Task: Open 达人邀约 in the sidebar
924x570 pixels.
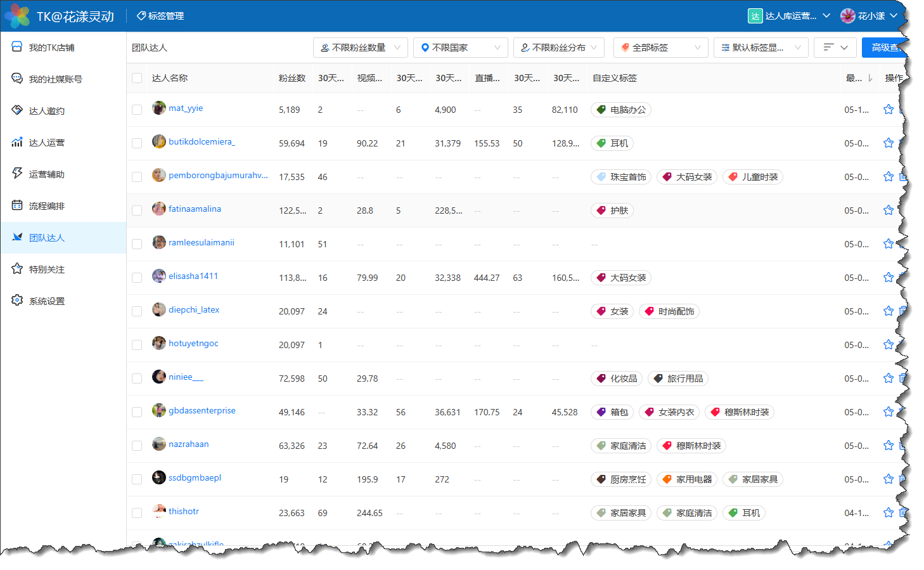Action: tap(47, 111)
